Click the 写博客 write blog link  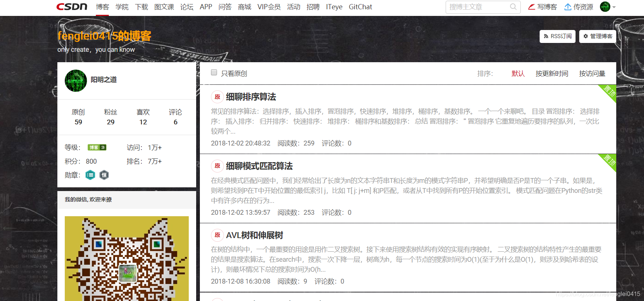543,7
